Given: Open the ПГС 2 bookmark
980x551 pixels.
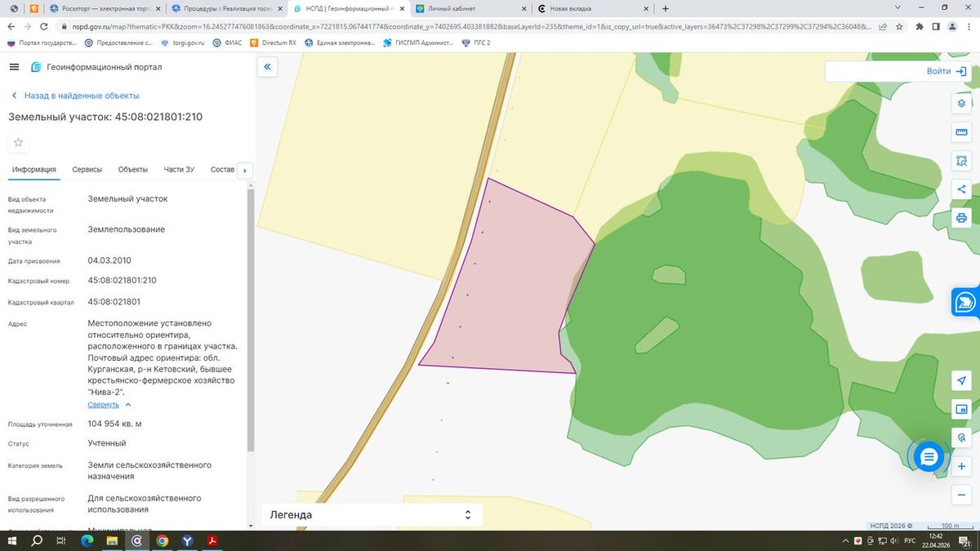Looking at the screenshot, I should pyautogui.click(x=478, y=42).
